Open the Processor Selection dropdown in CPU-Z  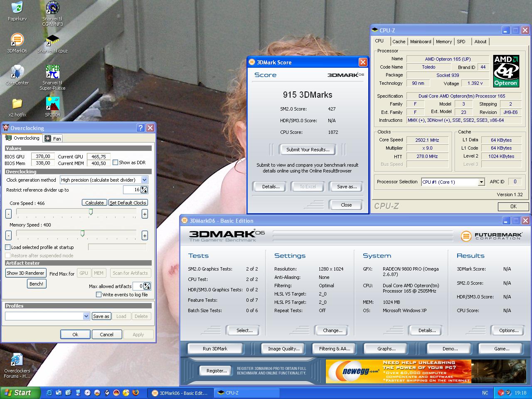pyautogui.click(x=481, y=182)
